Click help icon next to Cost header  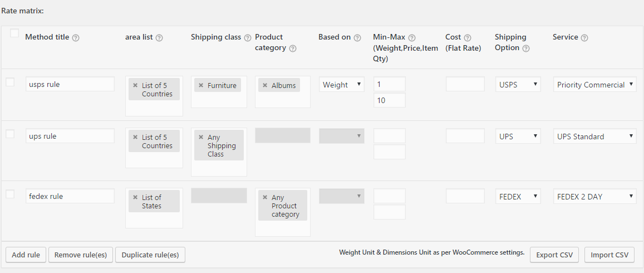(x=468, y=38)
